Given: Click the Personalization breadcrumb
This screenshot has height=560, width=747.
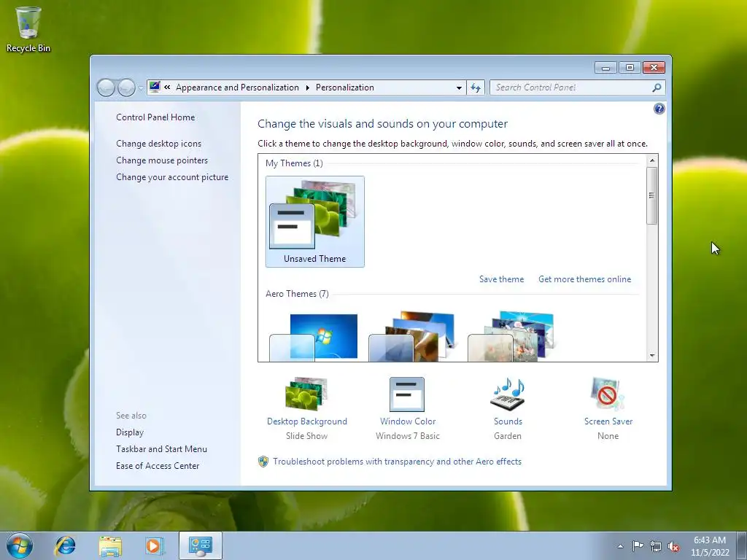Looking at the screenshot, I should pos(345,87).
